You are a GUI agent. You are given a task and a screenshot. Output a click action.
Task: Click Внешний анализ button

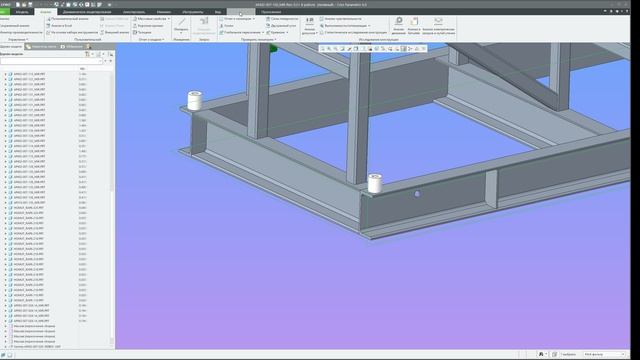[115, 32]
